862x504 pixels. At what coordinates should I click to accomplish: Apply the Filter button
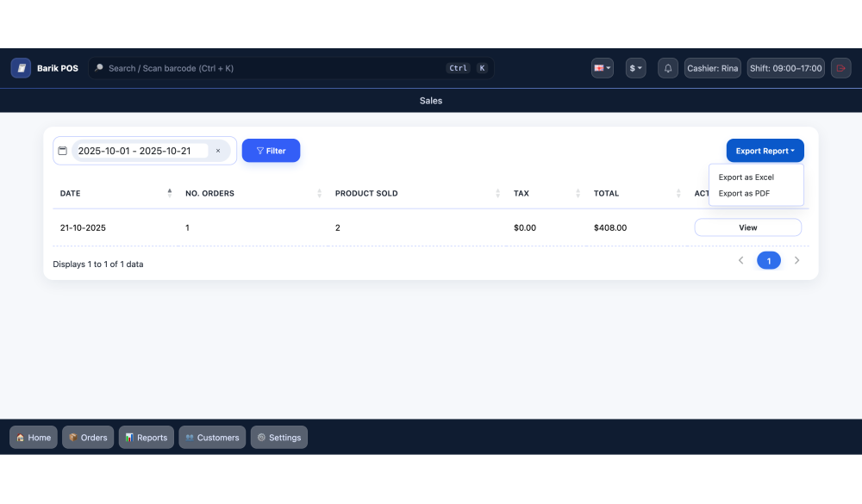[x=271, y=151]
